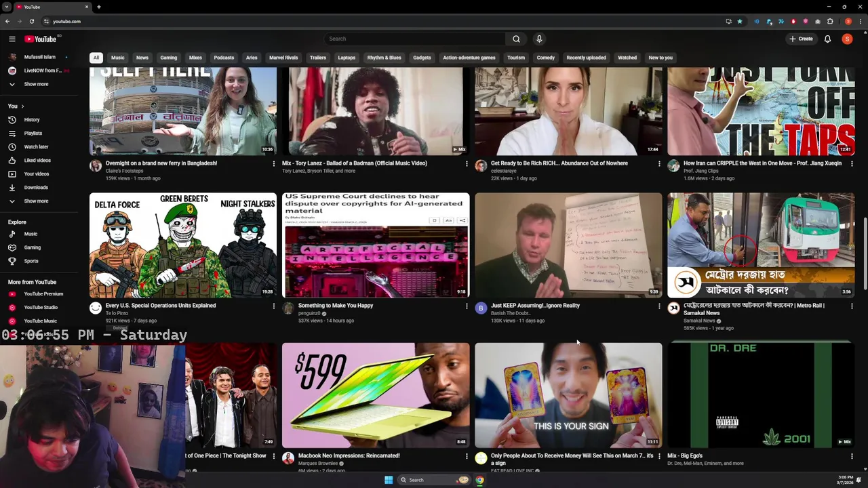The width and height of the screenshot is (868, 488).
Task: Expand Show more under Downloads
Action: coord(36,201)
